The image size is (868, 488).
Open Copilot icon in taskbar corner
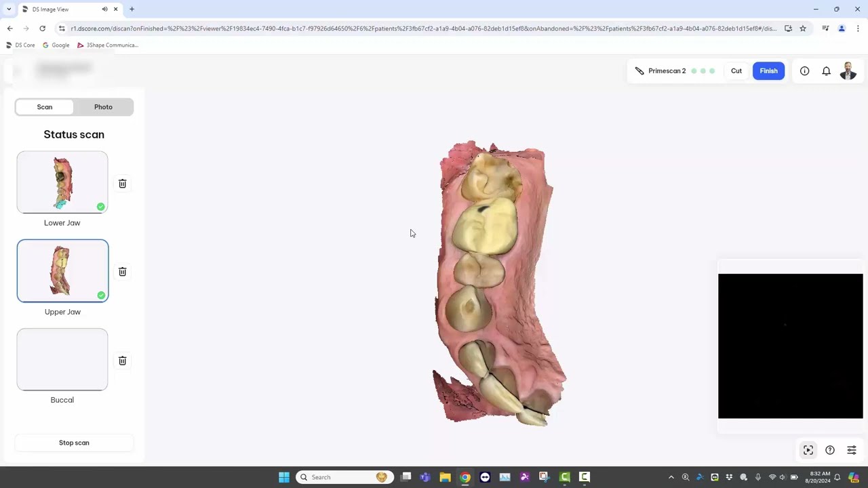854,477
